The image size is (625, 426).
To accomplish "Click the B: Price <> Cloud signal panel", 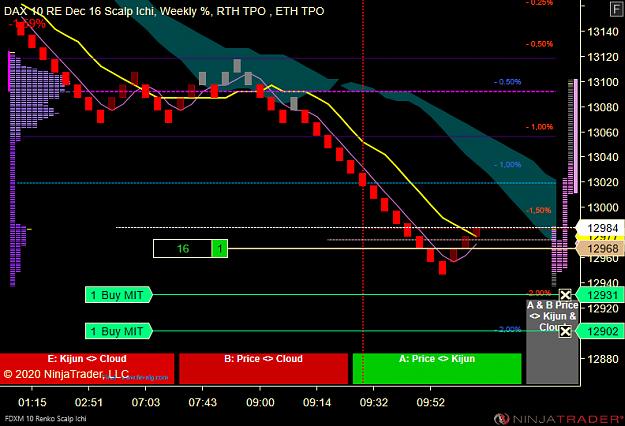I will click(263, 369).
